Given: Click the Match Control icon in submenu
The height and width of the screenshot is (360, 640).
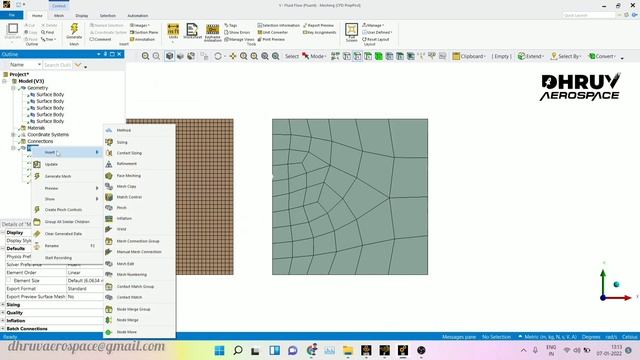Looking at the screenshot, I should tap(109, 197).
